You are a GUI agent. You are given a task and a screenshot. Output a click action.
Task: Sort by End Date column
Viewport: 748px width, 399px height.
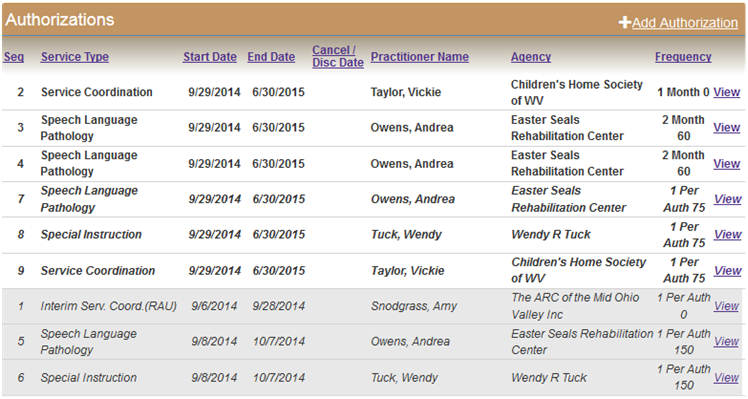pyautogui.click(x=271, y=57)
